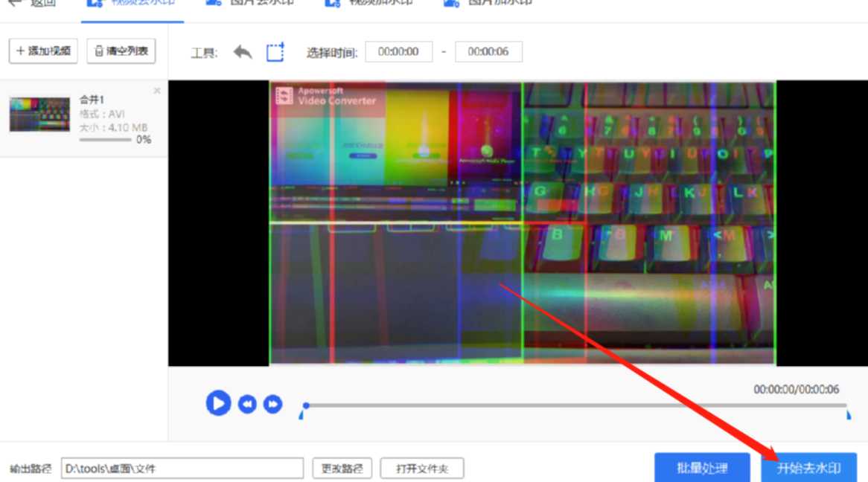This screenshot has height=482, width=868.
Task: Open the 图片加水印 tab
Action: (x=488, y=3)
